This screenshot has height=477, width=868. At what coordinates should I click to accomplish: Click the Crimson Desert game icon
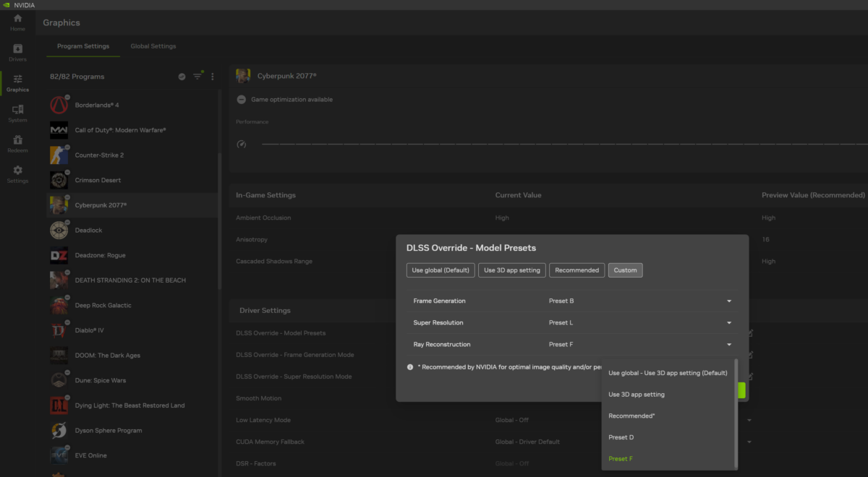tap(59, 180)
